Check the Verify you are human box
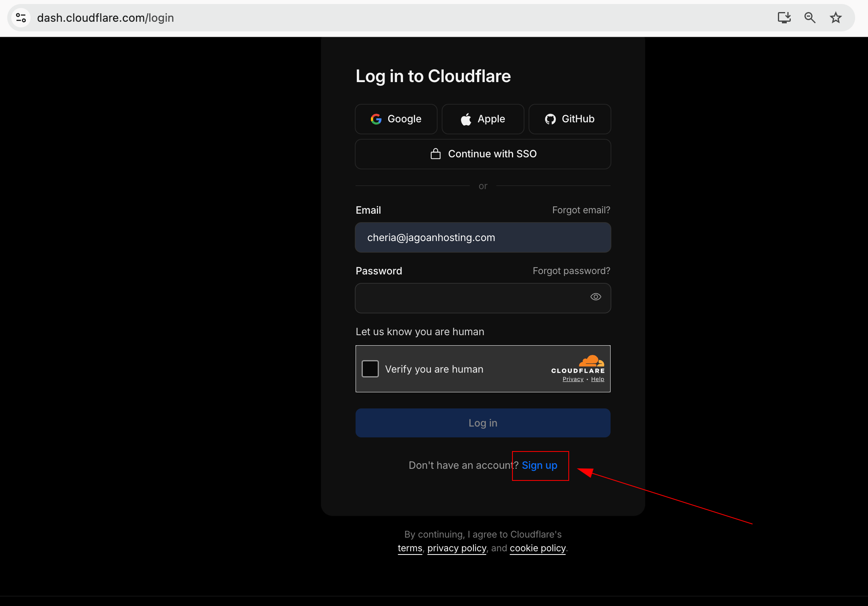 coord(370,369)
